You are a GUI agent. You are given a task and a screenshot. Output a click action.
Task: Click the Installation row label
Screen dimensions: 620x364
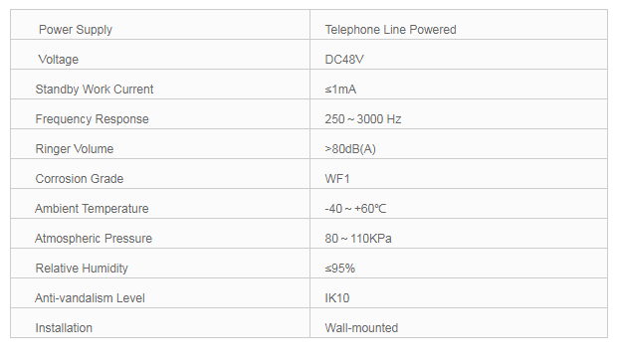(64, 328)
